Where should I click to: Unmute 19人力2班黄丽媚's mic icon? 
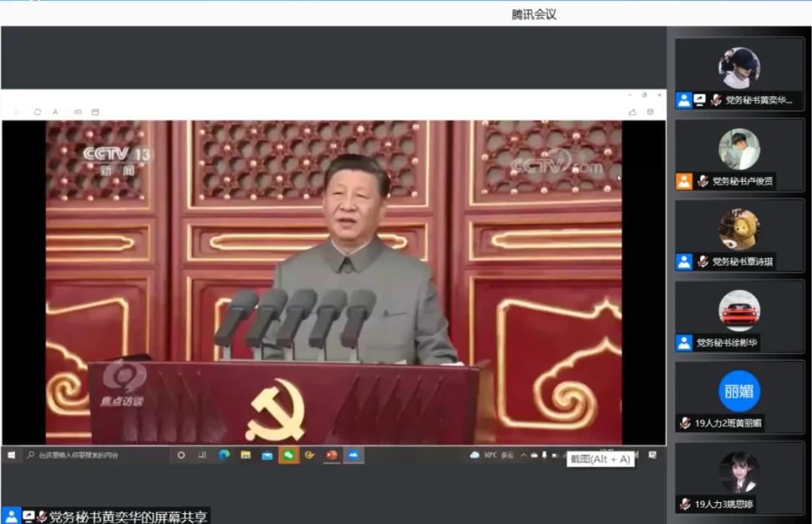(686, 423)
